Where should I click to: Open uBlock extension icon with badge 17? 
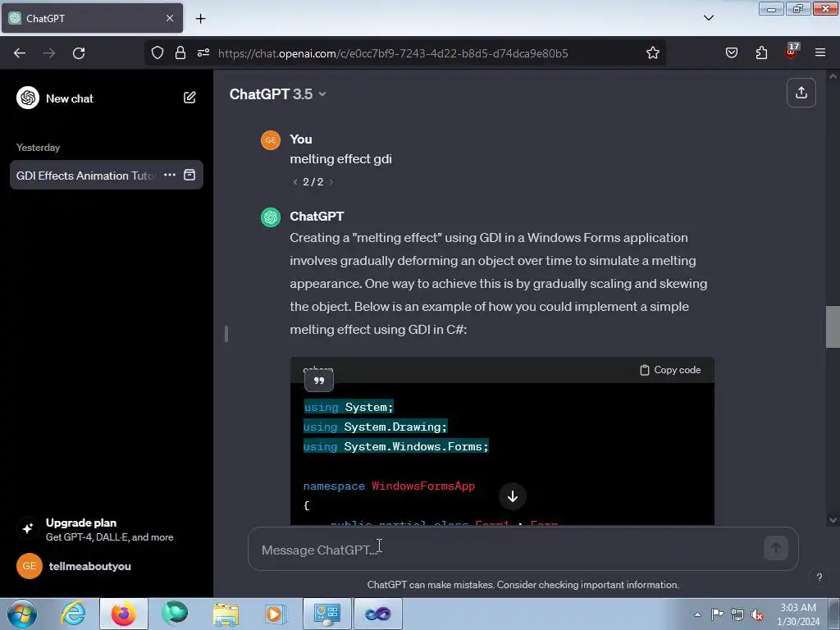coord(792,52)
